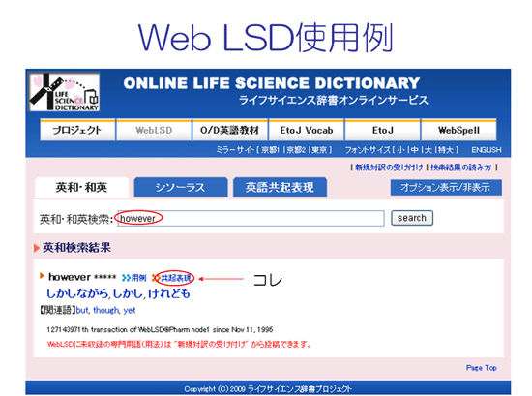
Task: Jump to Page Top
Action: pyautogui.click(x=482, y=368)
